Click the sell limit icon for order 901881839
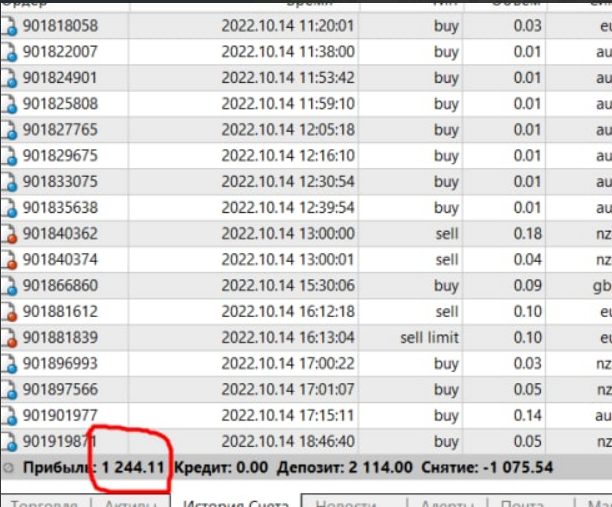Image resolution: width=612 pixels, height=507 pixels. 9,338
